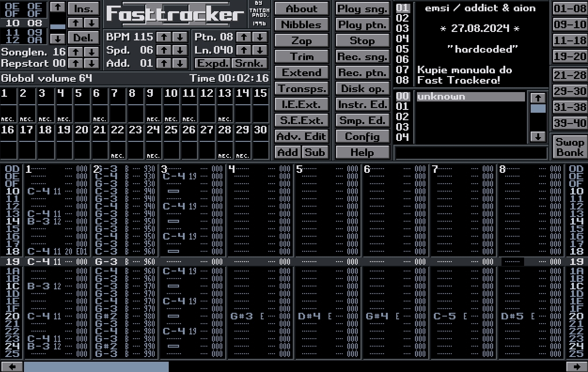
Task: Stop playback
Action: [362, 40]
